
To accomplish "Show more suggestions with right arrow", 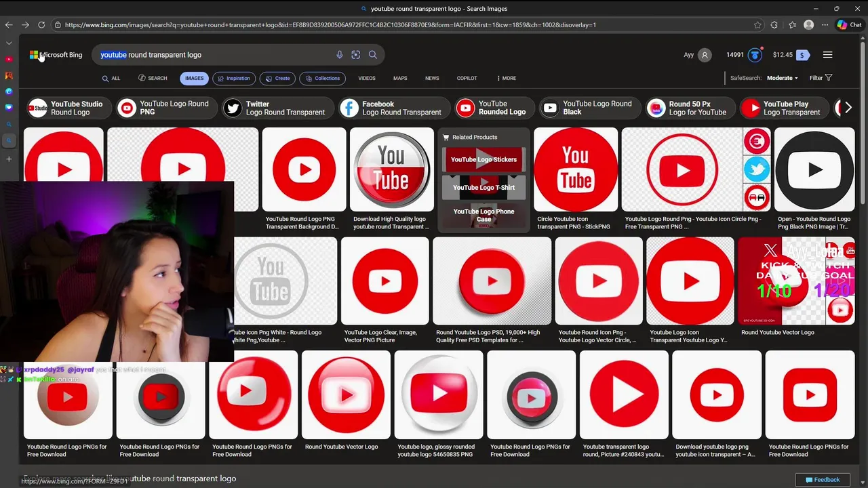I will point(848,108).
